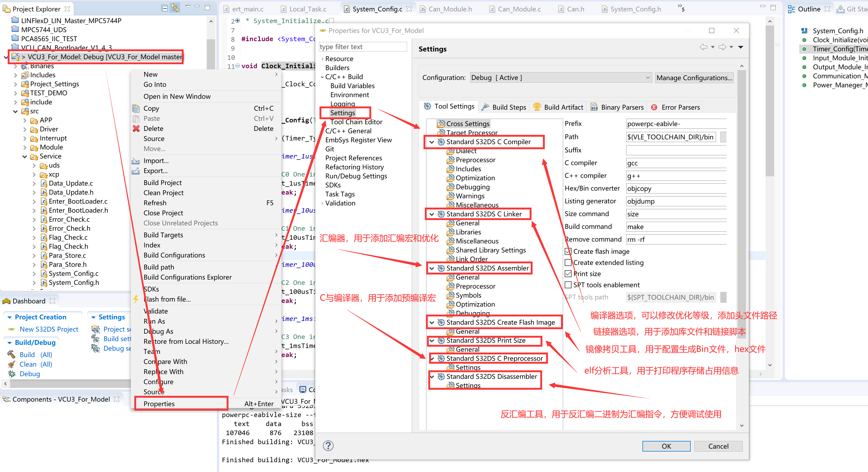Check SPT tools enablement
This screenshot has width=868, height=472.
coord(568,285)
